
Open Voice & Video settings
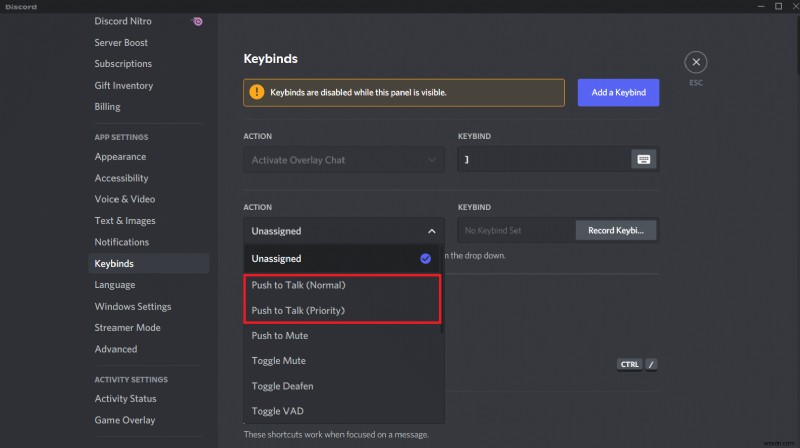point(125,199)
